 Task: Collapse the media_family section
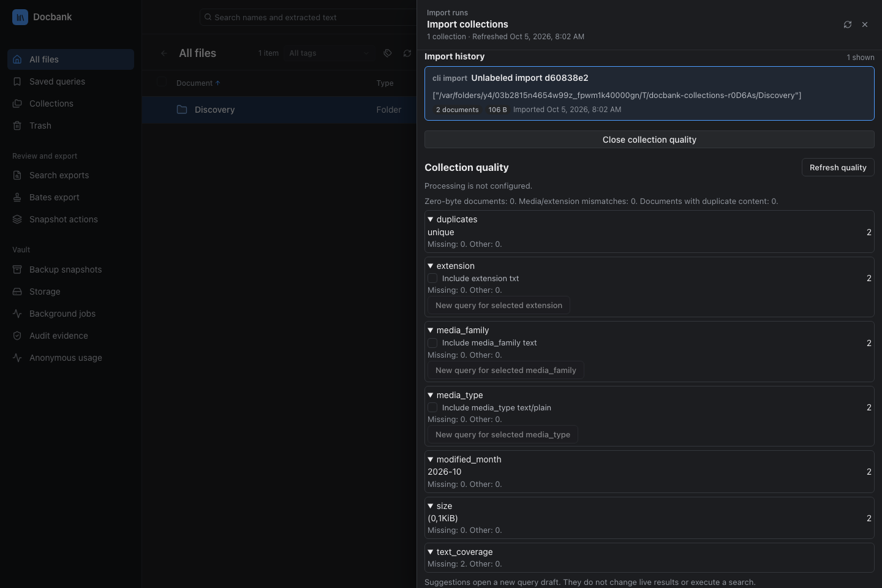[x=431, y=330]
